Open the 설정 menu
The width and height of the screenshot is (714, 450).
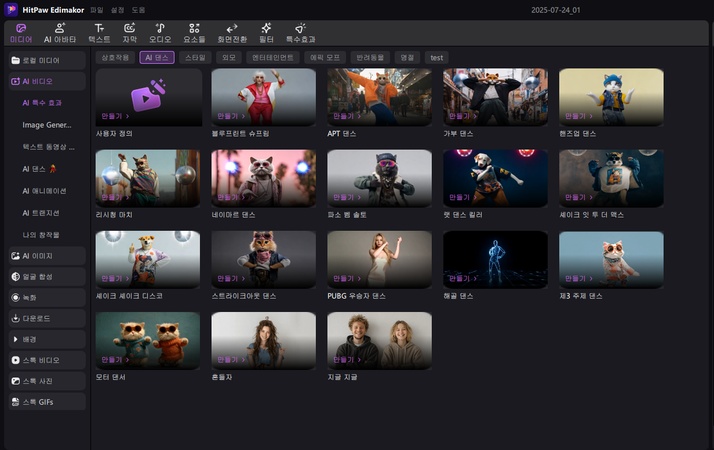click(x=117, y=10)
